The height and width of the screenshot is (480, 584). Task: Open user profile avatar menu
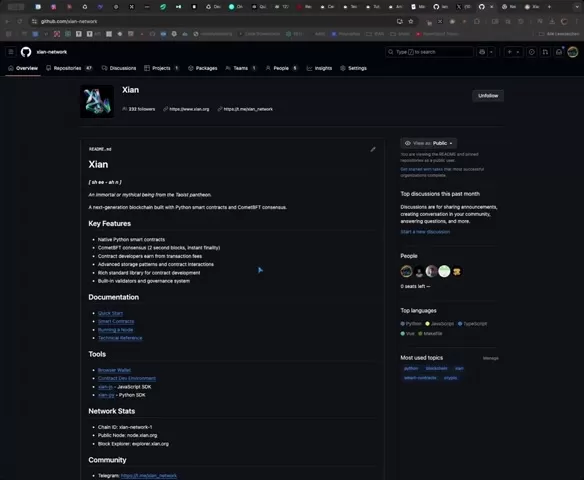(x=573, y=52)
